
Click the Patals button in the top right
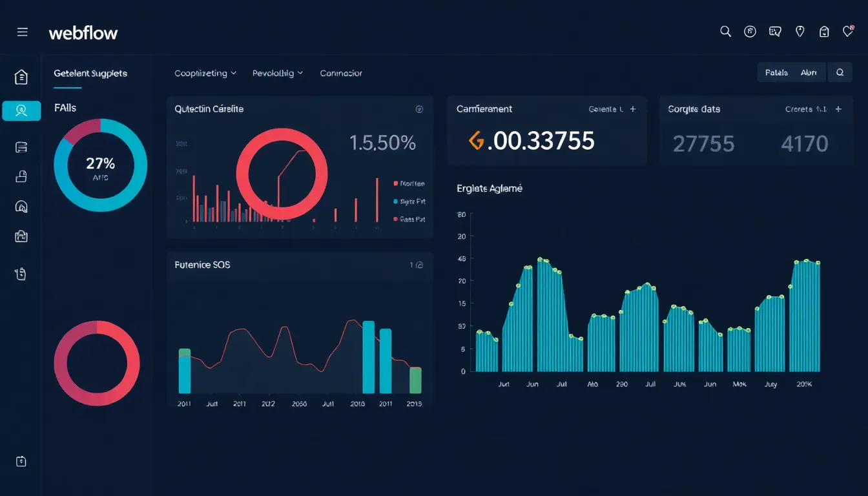776,72
